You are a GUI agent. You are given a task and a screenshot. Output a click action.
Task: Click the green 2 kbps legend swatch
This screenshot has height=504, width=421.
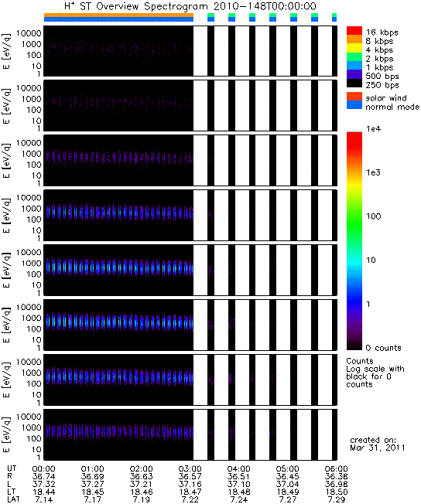[354, 56]
